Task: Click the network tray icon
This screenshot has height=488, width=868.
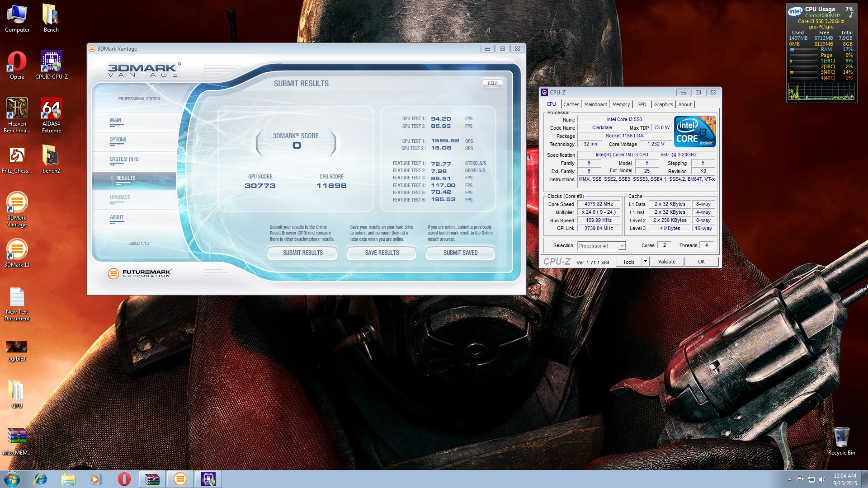Action: click(x=811, y=479)
